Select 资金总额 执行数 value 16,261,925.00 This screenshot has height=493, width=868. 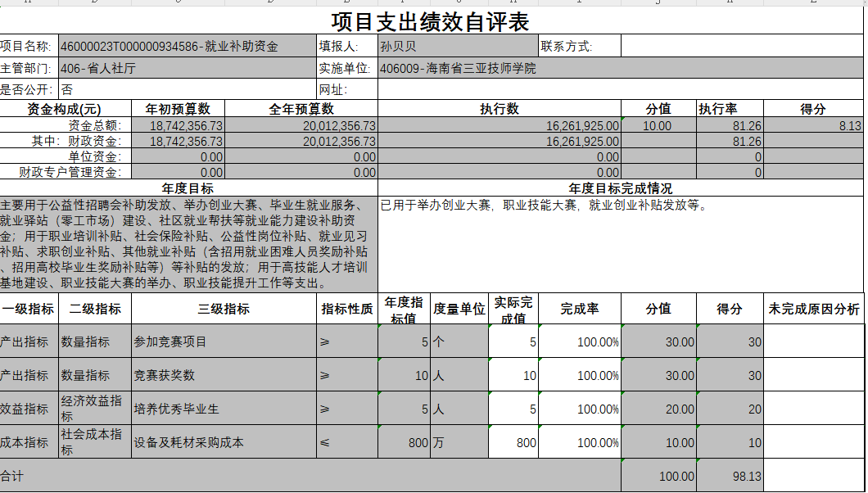(500, 125)
